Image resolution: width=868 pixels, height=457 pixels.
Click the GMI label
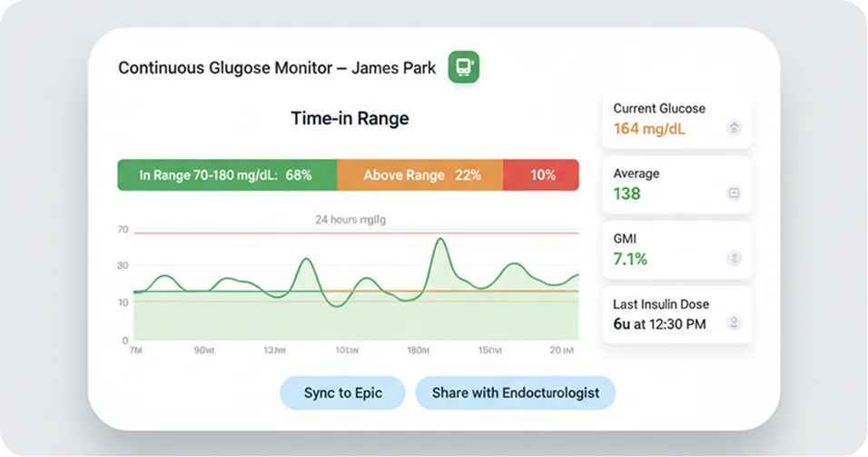[x=625, y=239]
